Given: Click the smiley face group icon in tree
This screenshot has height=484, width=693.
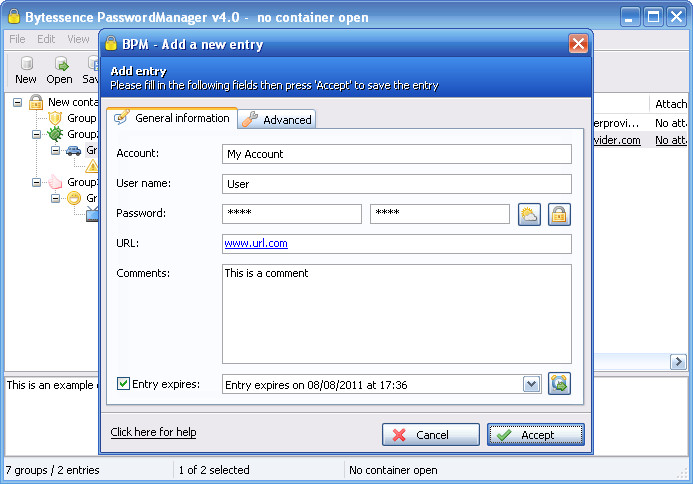Looking at the screenshot, I should (74, 198).
